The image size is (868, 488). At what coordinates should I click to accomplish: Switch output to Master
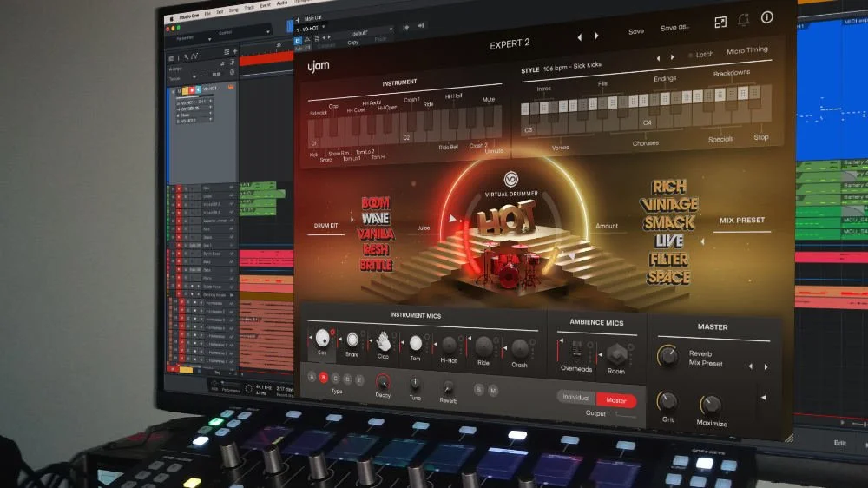(x=615, y=400)
